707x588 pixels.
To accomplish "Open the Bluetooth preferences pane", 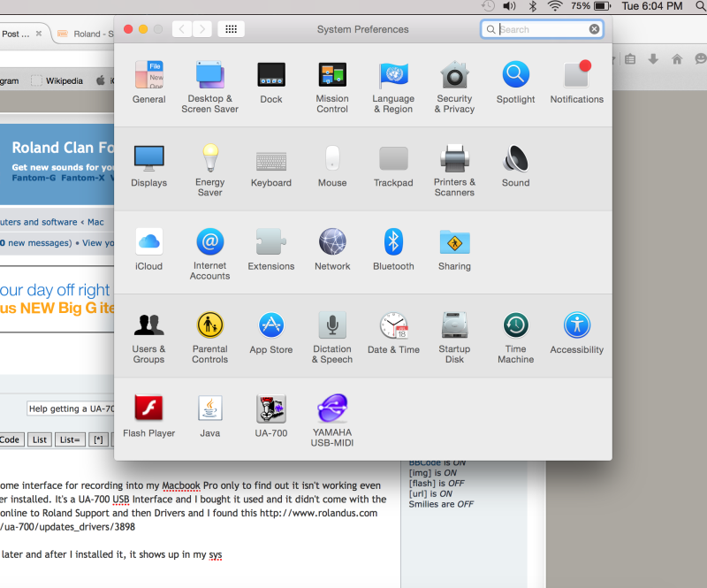I will [393, 249].
